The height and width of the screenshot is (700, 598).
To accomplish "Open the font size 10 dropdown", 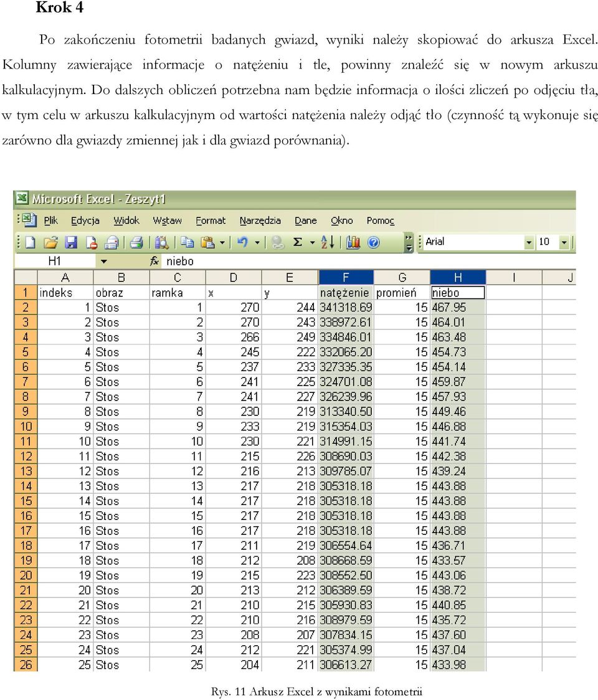I will click(564, 242).
